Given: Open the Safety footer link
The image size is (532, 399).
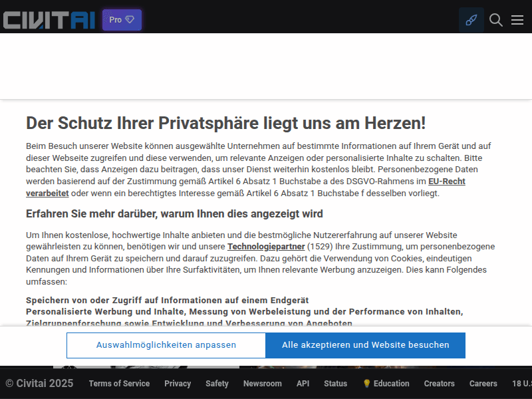Looking at the screenshot, I should (x=217, y=383).
